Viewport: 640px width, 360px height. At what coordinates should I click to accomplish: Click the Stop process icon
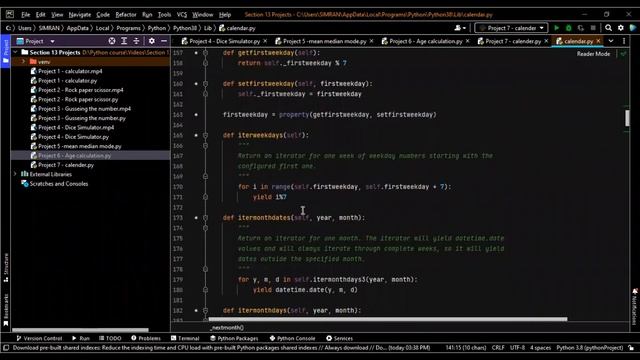coord(593,28)
